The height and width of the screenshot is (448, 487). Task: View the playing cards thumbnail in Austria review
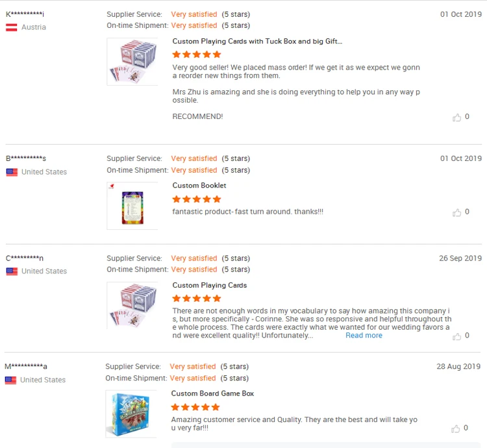(132, 62)
